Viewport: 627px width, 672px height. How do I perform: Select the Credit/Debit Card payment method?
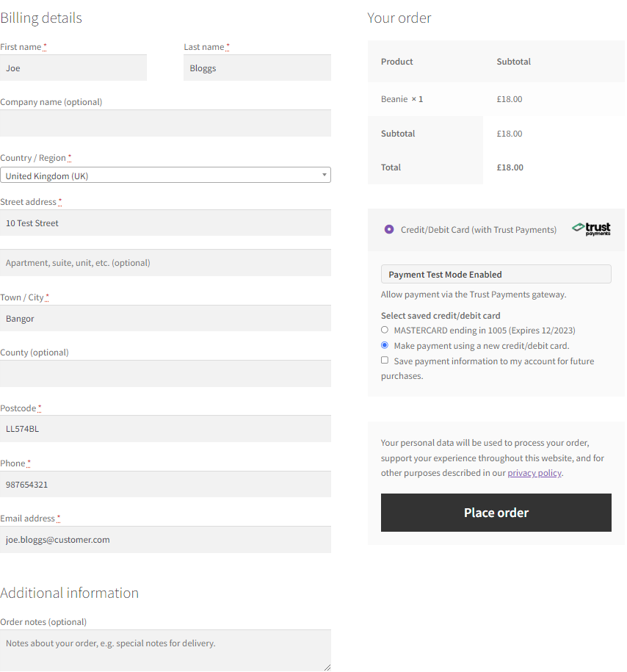click(x=389, y=230)
